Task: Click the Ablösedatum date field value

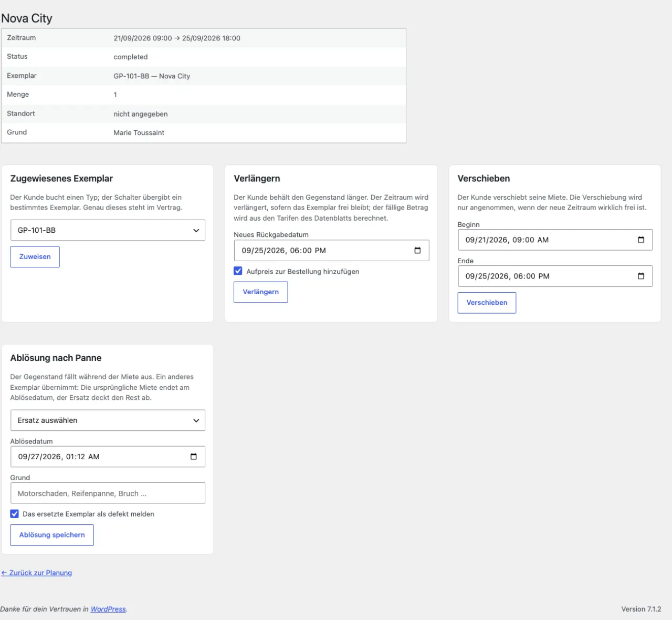Action: (x=59, y=457)
